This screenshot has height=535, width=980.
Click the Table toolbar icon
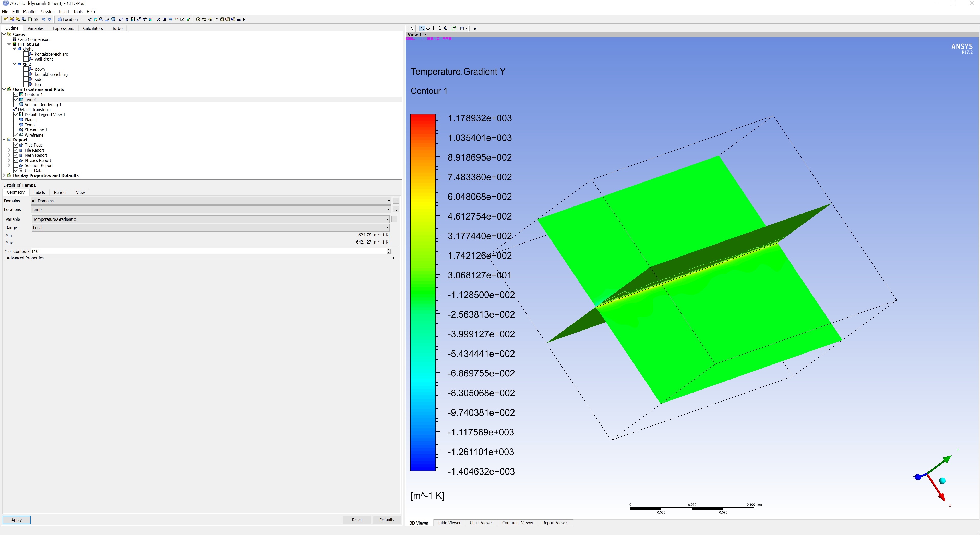click(x=170, y=19)
